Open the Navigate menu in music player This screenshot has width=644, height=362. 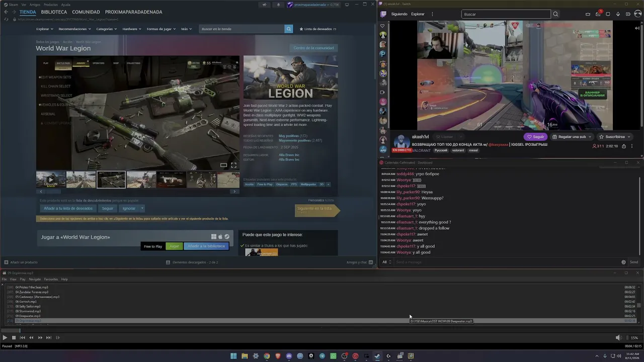click(x=35, y=279)
